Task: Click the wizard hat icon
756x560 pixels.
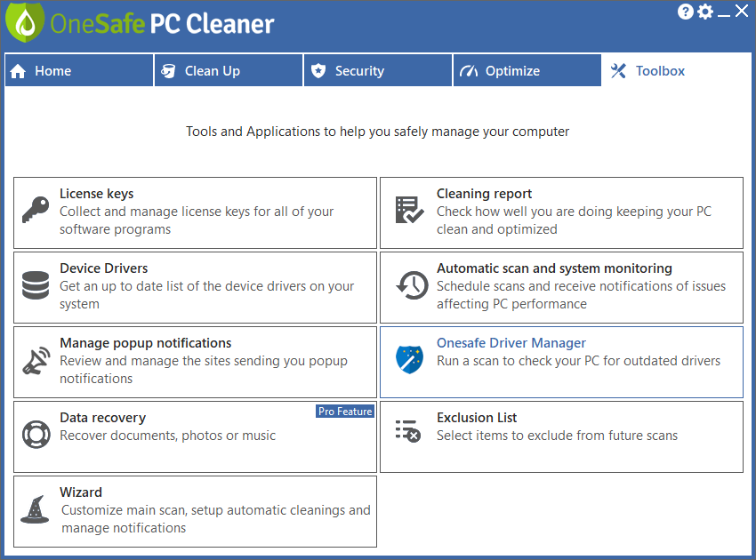Action: click(x=36, y=509)
